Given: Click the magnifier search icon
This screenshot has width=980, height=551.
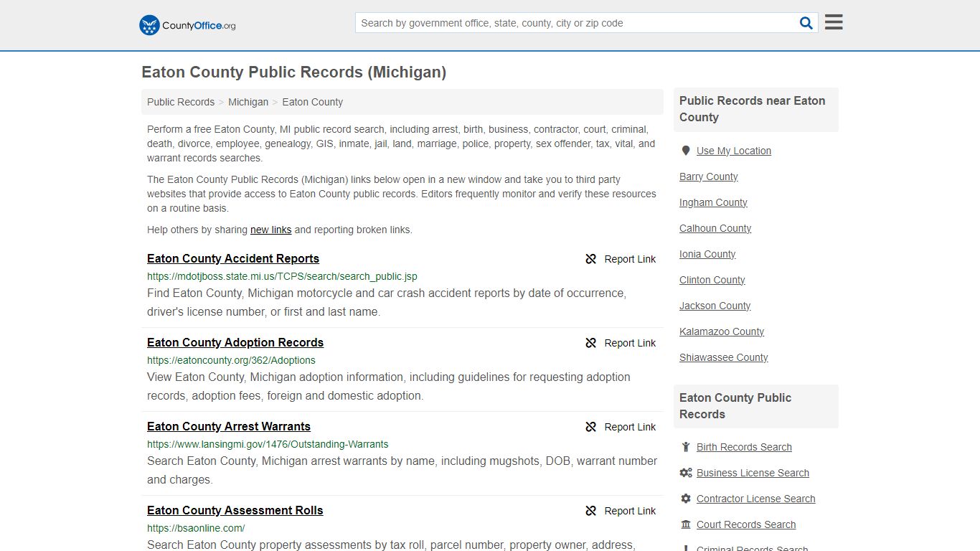Looking at the screenshot, I should coord(806,23).
